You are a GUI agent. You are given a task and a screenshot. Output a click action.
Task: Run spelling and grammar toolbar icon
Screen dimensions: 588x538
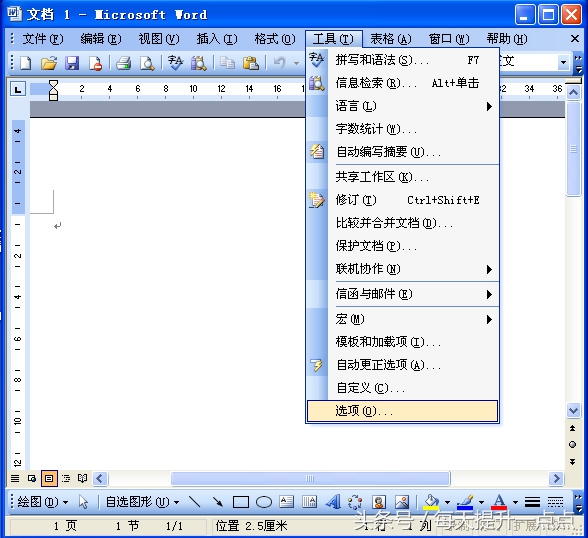pos(175,63)
